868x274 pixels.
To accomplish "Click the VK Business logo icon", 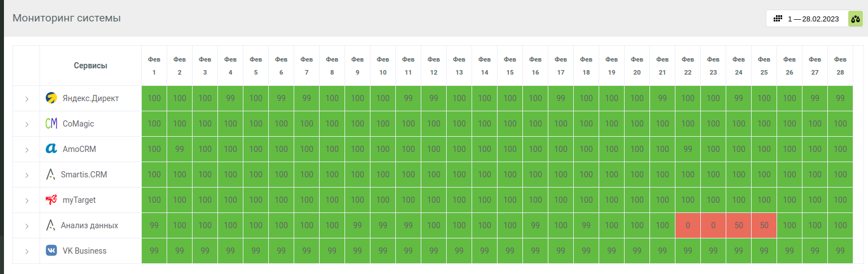I will point(51,251).
